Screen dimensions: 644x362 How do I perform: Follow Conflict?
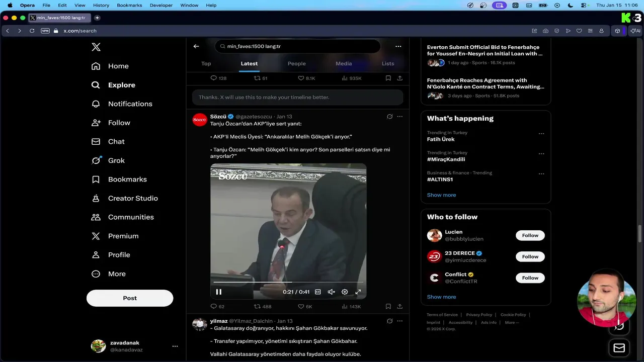point(530,278)
